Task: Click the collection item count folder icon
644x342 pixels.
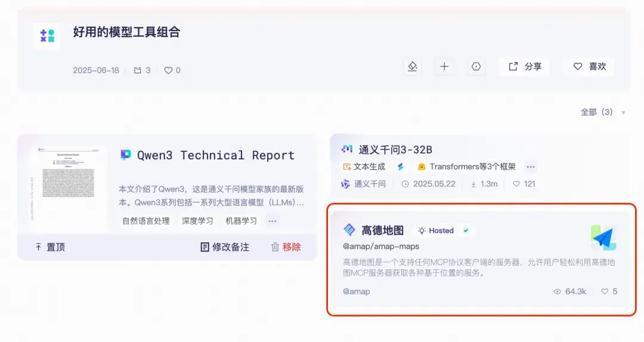Action: coord(138,70)
